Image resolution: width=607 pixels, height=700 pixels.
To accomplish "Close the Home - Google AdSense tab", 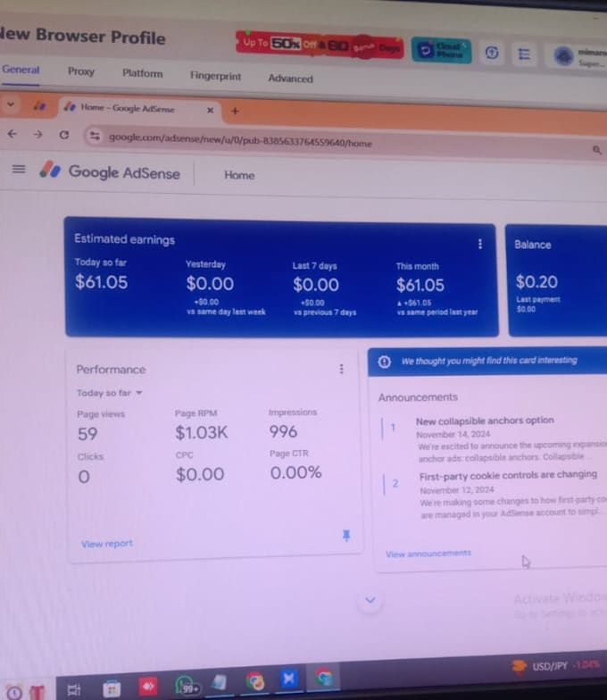I will click(x=211, y=110).
